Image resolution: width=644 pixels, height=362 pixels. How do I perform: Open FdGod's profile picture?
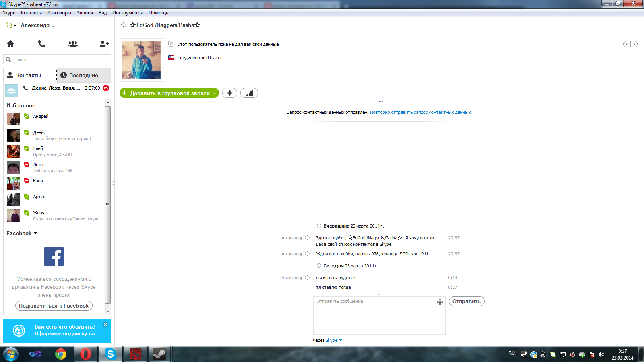(141, 60)
